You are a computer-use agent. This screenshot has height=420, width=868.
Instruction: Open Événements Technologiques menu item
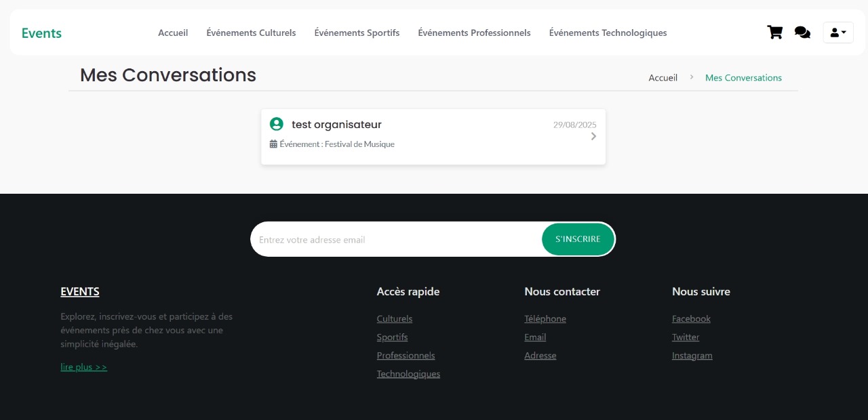pos(608,33)
